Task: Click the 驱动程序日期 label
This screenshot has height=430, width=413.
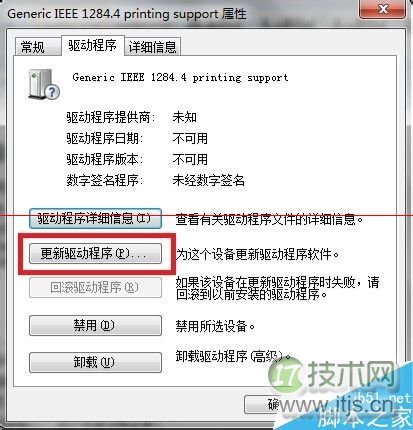Action: [105, 138]
